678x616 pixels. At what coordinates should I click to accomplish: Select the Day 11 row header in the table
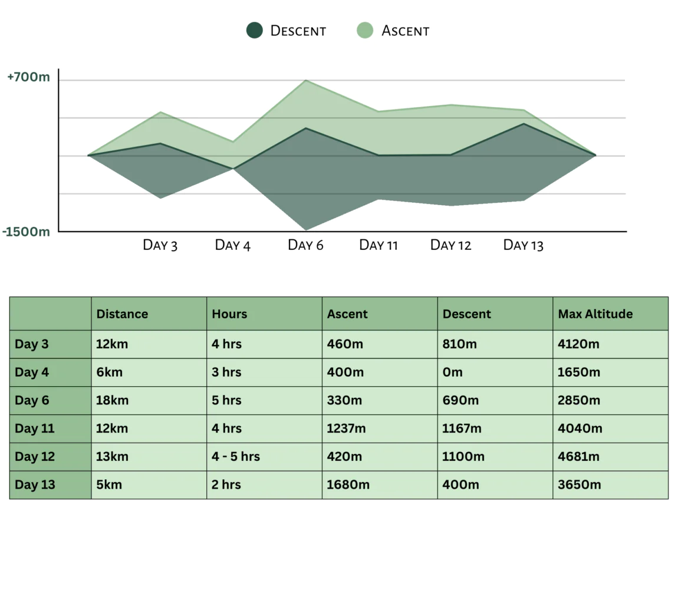50,429
